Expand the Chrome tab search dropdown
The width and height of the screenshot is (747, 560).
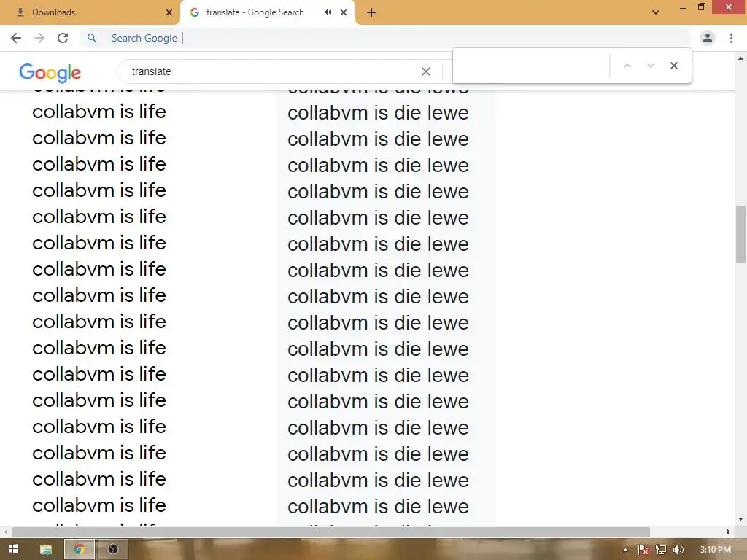point(656,12)
